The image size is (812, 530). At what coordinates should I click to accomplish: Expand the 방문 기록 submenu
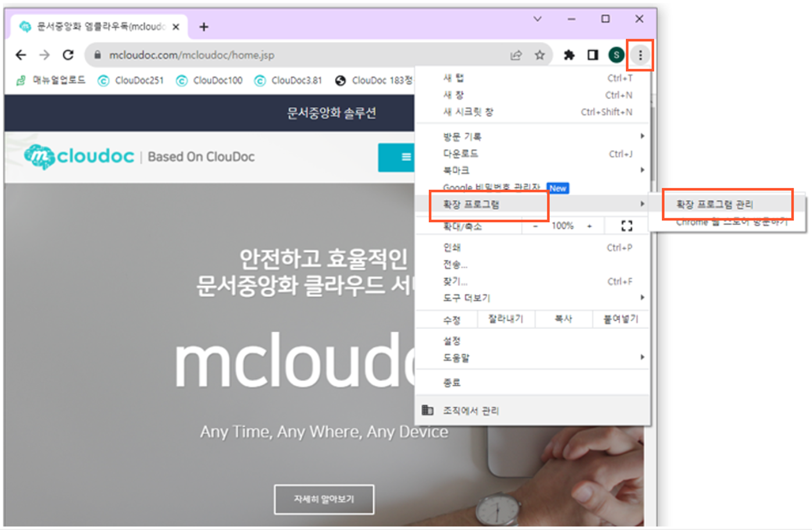coord(533,137)
